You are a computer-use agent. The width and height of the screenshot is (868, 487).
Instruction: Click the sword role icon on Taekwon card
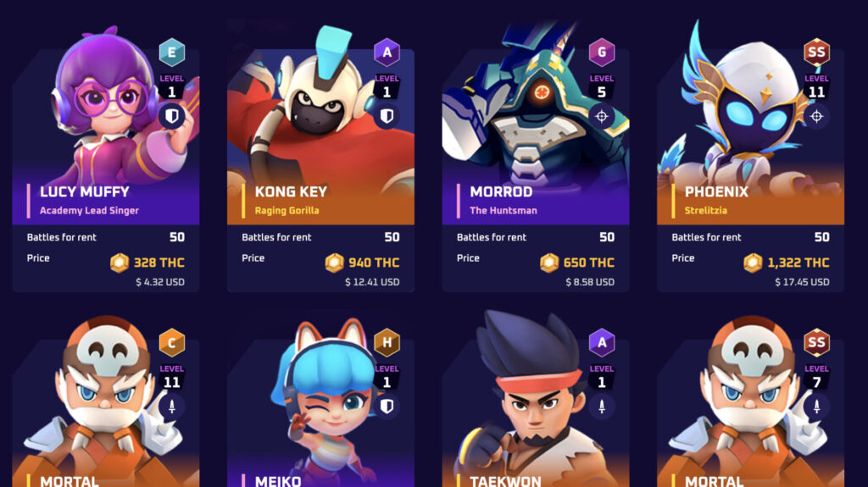click(x=602, y=407)
